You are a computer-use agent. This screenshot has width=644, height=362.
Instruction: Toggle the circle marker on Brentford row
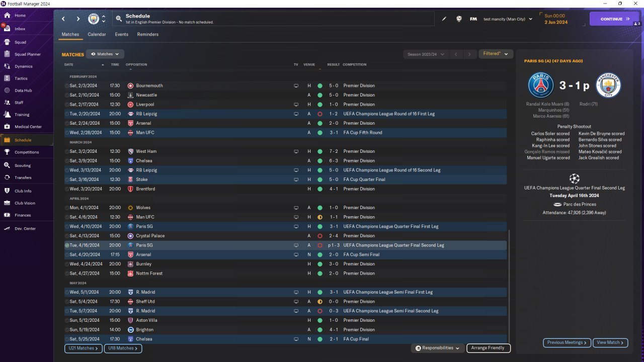pyautogui.click(x=67, y=189)
